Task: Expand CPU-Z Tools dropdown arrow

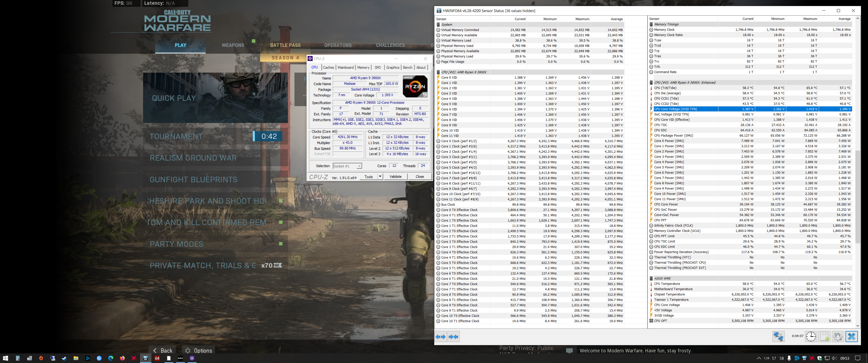Action: (x=380, y=176)
